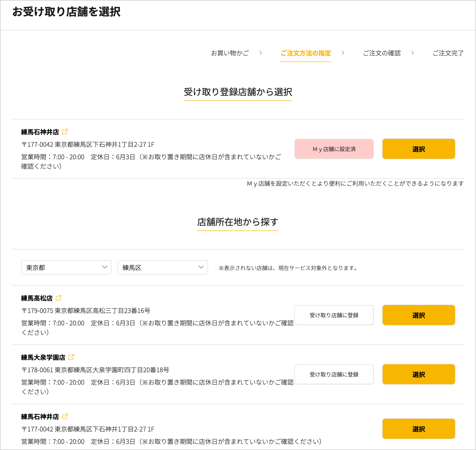Choose 選択 for 練馬高松店

[419, 315]
